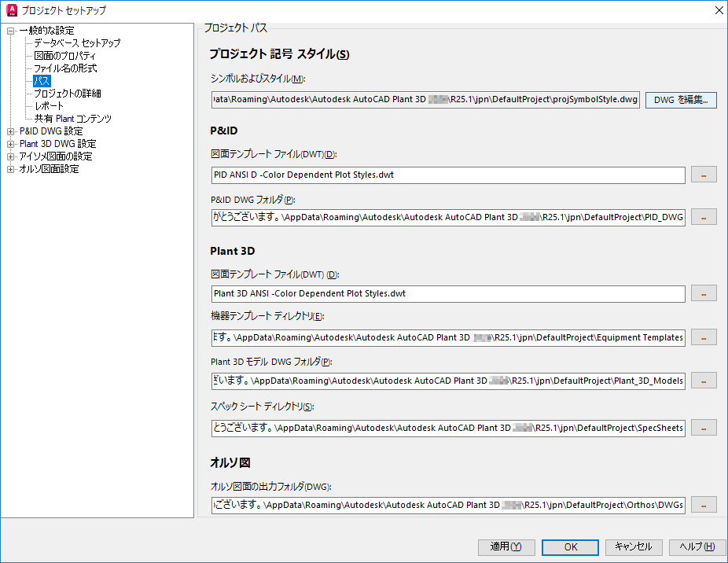Click the Equipment Templates directory field
The width and height of the screenshot is (728, 563).
(x=448, y=337)
